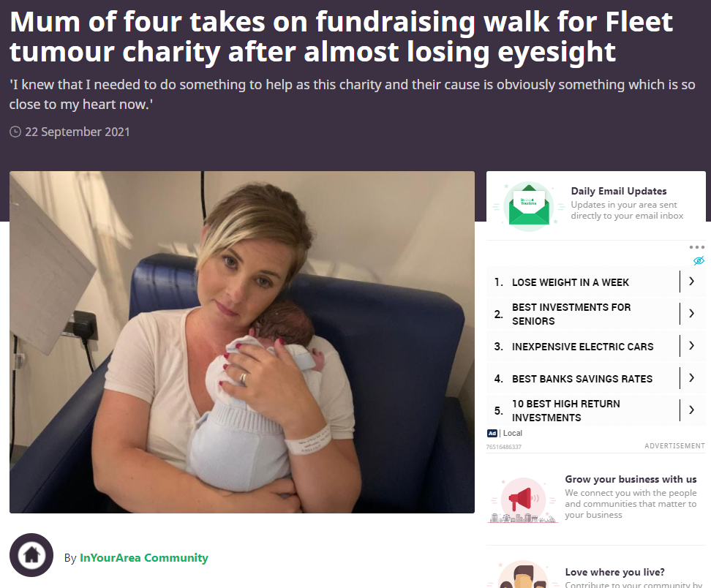The width and height of the screenshot is (711, 588).
Task: Click the mother and baby article photo
Action: [242, 342]
